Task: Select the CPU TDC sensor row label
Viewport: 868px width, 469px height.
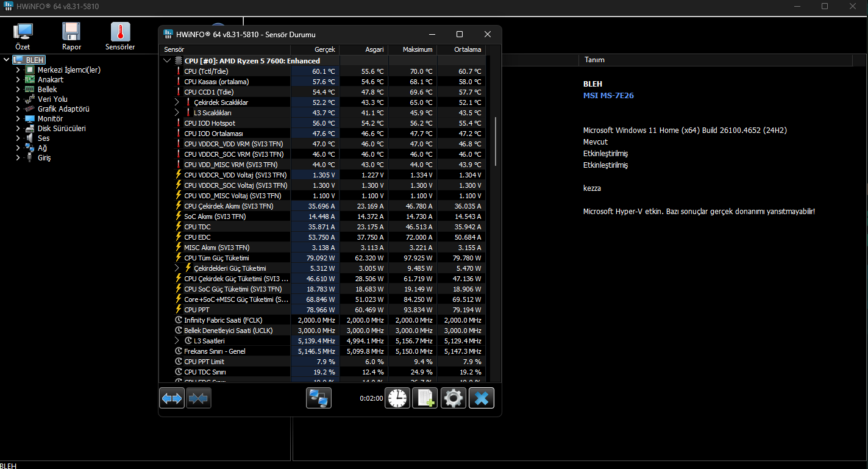Action: pos(197,227)
